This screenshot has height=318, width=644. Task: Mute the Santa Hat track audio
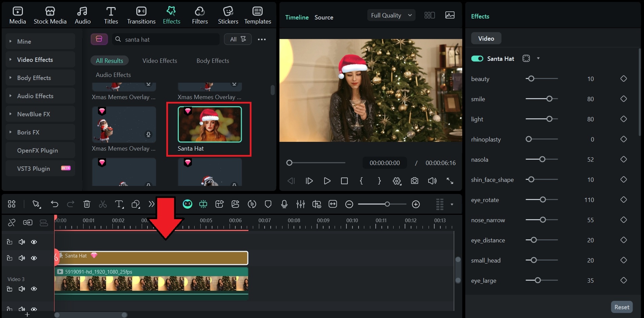(22, 258)
